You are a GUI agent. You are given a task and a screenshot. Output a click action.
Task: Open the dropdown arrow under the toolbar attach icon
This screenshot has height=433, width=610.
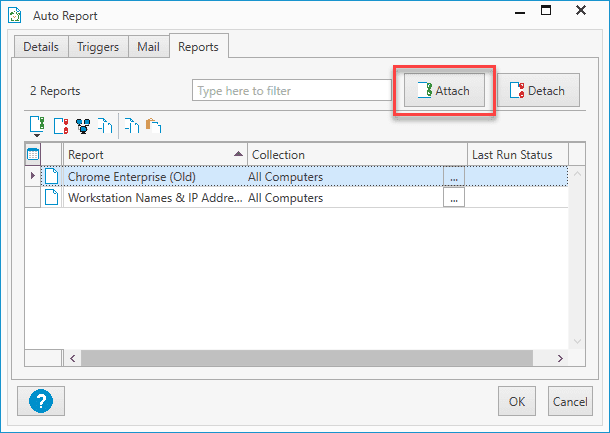click(x=37, y=135)
